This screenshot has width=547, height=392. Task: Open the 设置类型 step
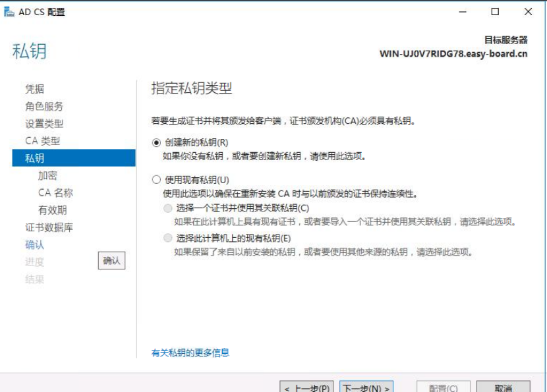(44, 123)
